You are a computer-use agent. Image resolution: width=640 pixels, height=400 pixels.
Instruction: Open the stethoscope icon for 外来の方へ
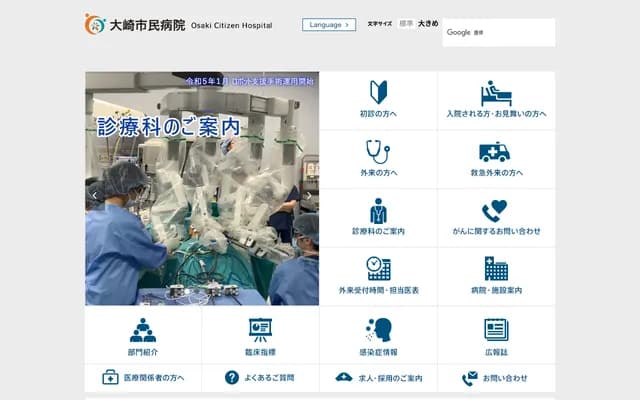378,152
